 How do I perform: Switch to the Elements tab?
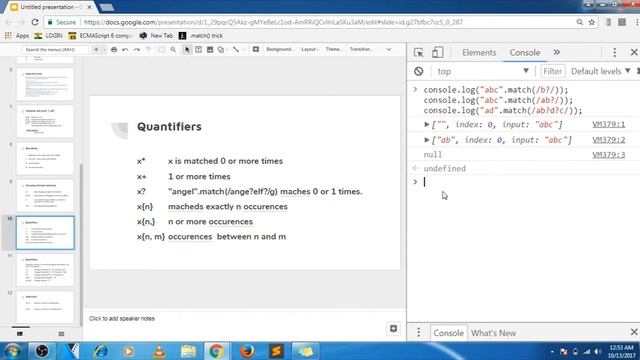click(x=479, y=53)
